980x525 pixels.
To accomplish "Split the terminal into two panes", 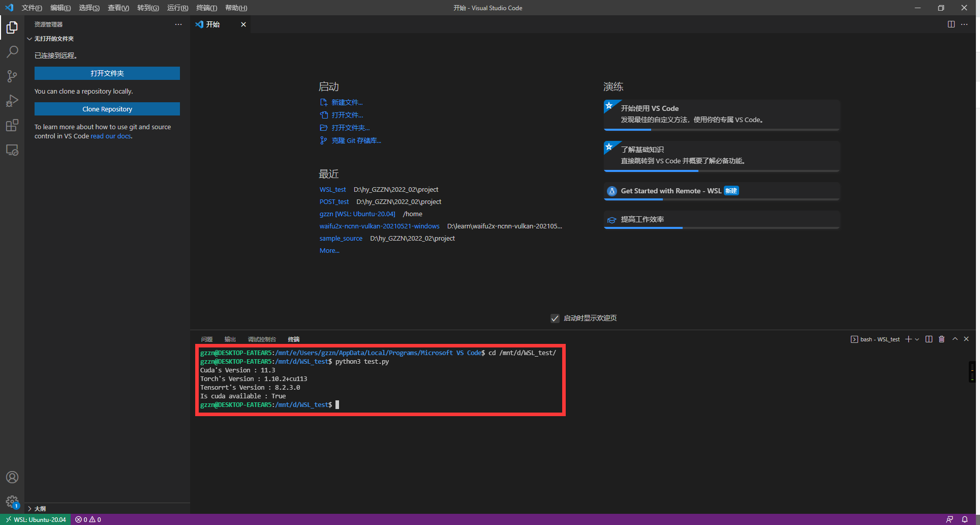I will click(x=929, y=339).
